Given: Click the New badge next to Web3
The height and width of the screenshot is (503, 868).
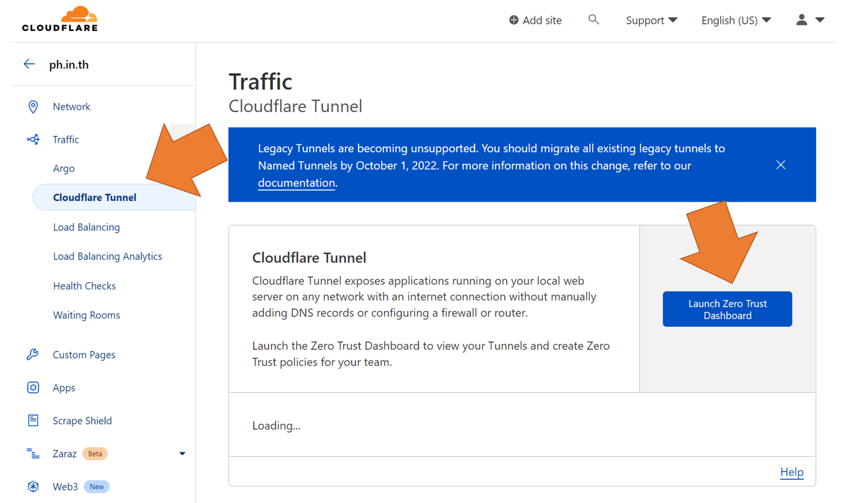Looking at the screenshot, I should [x=97, y=487].
